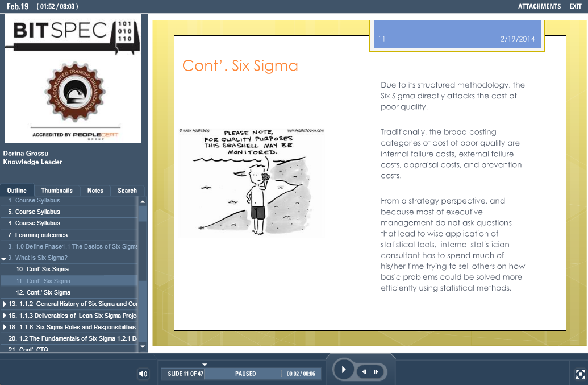This screenshot has height=385, width=588.
Task: Select outline item 4. Course Syllabus
Action: 69,200
